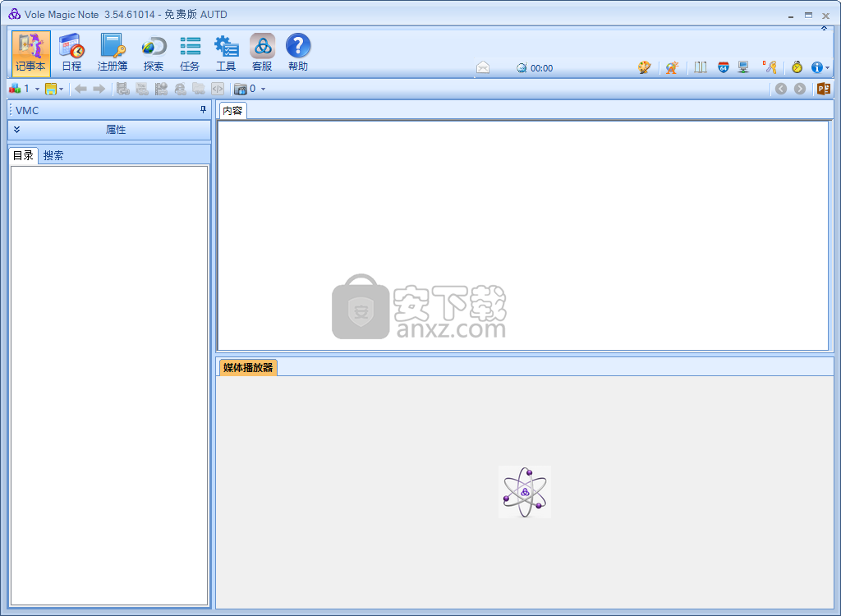Click the computer monitor network icon
Viewport: 841px width, 616px height.
743,67
